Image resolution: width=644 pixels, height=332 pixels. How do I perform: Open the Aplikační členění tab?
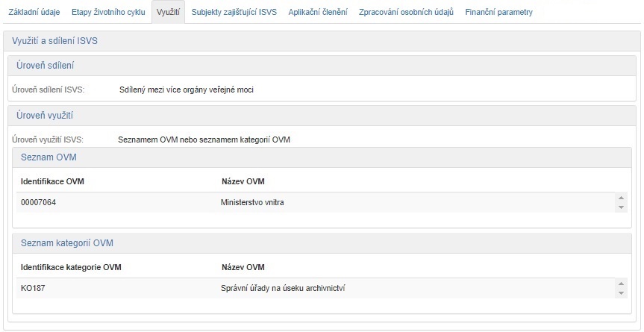(x=318, y=12)
